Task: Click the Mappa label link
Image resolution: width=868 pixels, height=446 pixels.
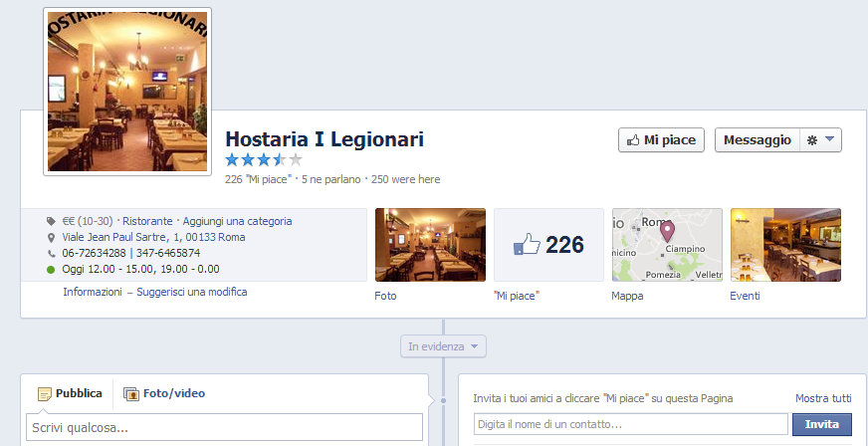Action: pyautogui.click(x=627, y=296)
